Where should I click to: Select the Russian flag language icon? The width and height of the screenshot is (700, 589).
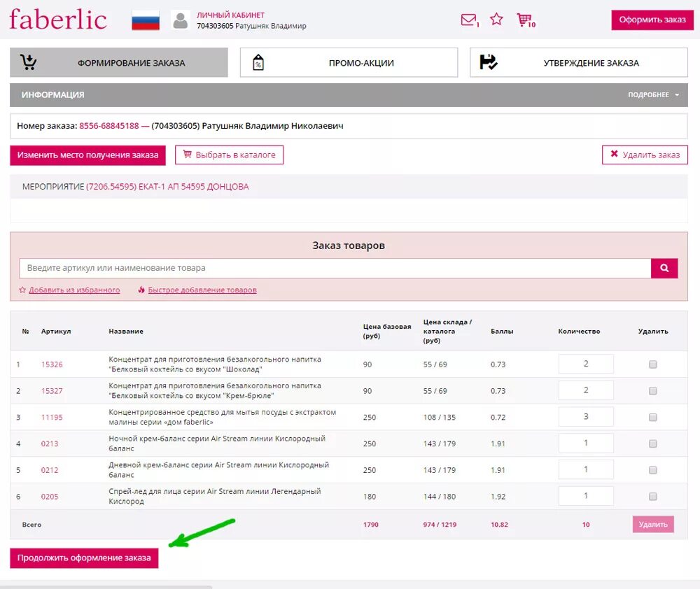(x=146, y=20)
